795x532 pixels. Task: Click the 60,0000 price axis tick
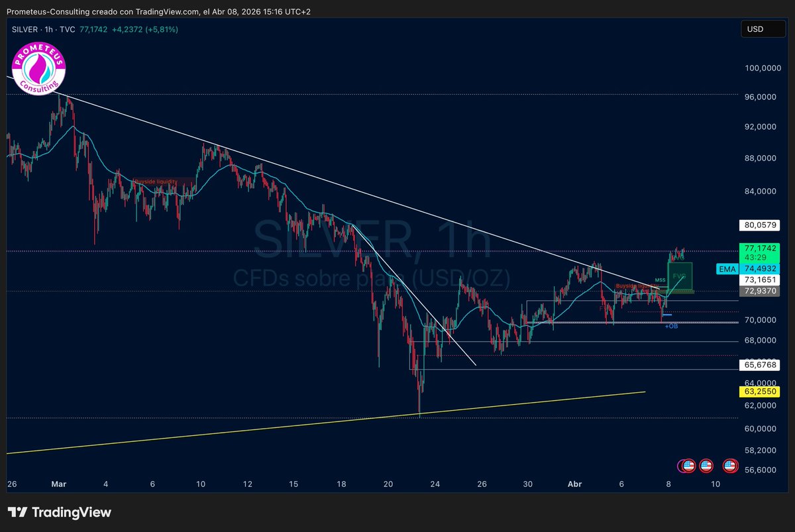[x=761, y=429]
